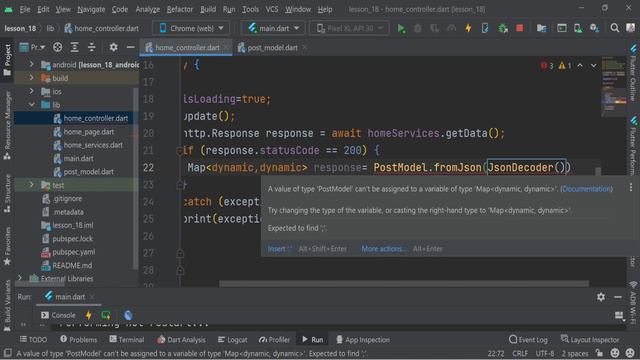Screen dimensions: 640x360
Task: Click the Documentation link in tooltip
Action: (x=587, y=189)
